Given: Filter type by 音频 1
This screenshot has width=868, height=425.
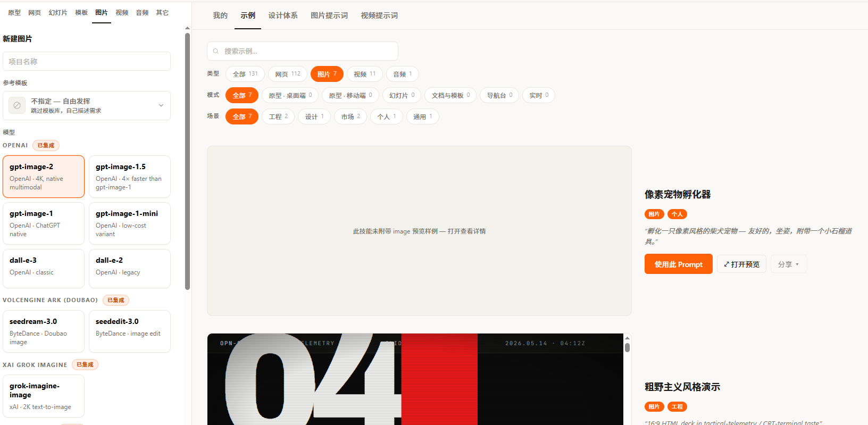Looking at the screenshot, I should [403, 74].
